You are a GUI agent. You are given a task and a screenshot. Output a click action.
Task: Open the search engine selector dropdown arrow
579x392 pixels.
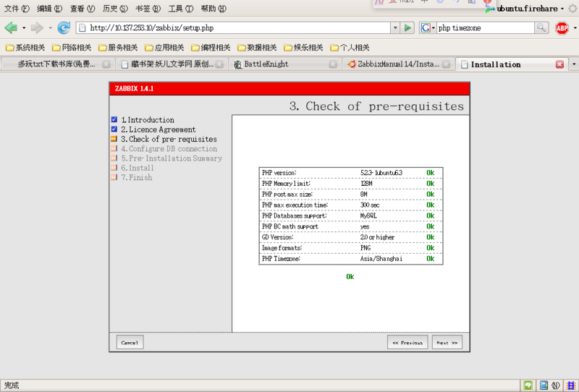pos(433,28)
